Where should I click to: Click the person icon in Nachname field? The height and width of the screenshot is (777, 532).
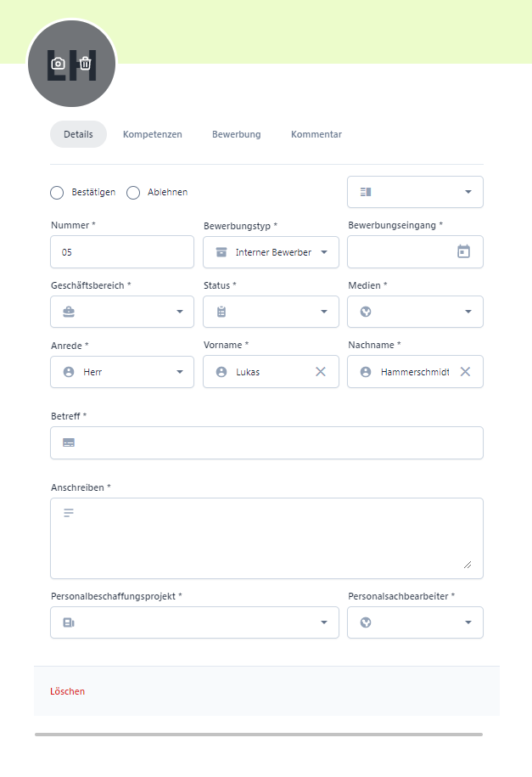[366, 372]
